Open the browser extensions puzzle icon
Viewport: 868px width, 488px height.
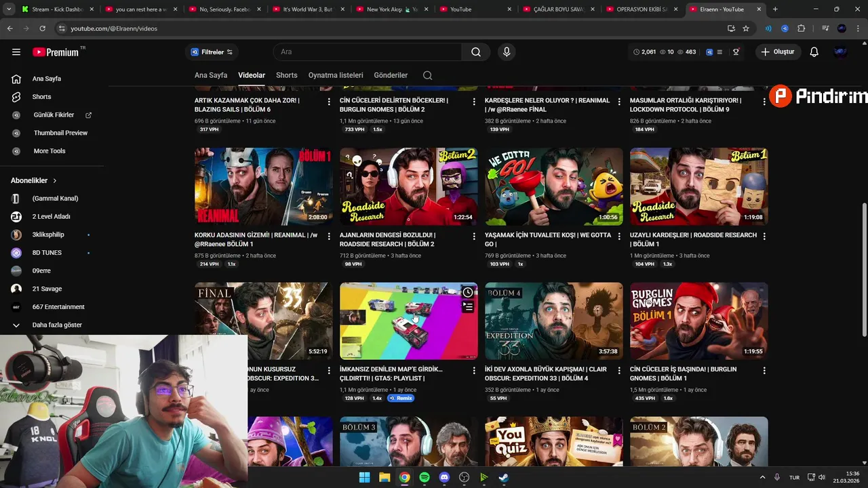click(x=802, y=28)
